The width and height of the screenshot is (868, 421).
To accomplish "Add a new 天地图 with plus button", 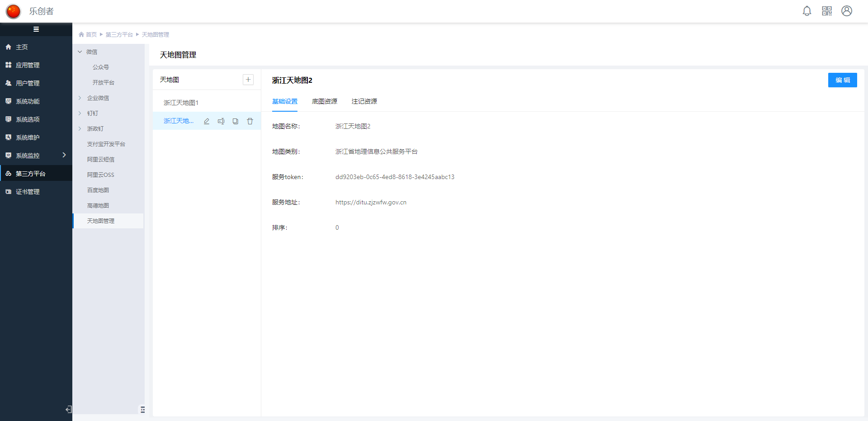I will click(x=248, y=80).
